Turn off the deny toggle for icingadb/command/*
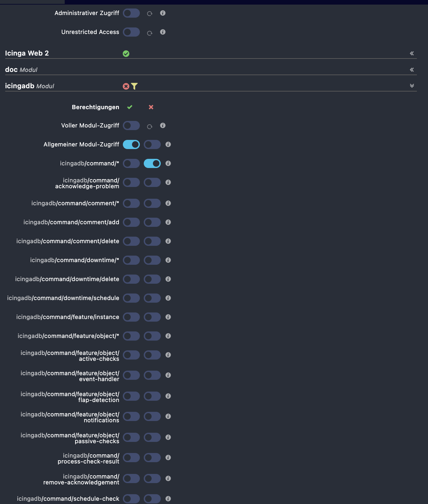 152,163
